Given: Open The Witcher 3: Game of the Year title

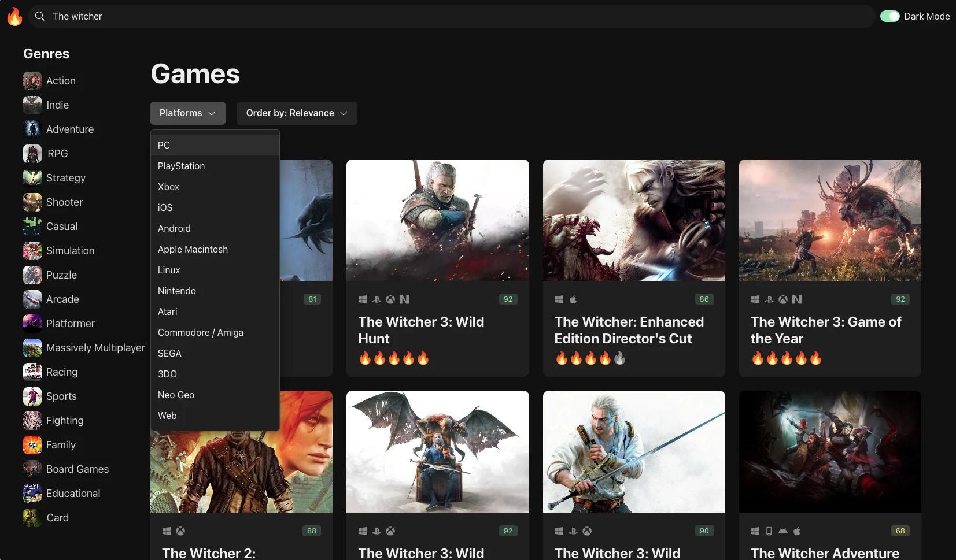Looking at the screenshot, I should [826, 330].
